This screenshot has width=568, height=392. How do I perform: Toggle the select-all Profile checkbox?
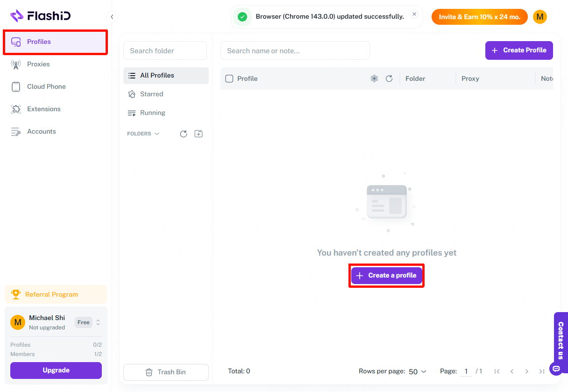[229, 78]
